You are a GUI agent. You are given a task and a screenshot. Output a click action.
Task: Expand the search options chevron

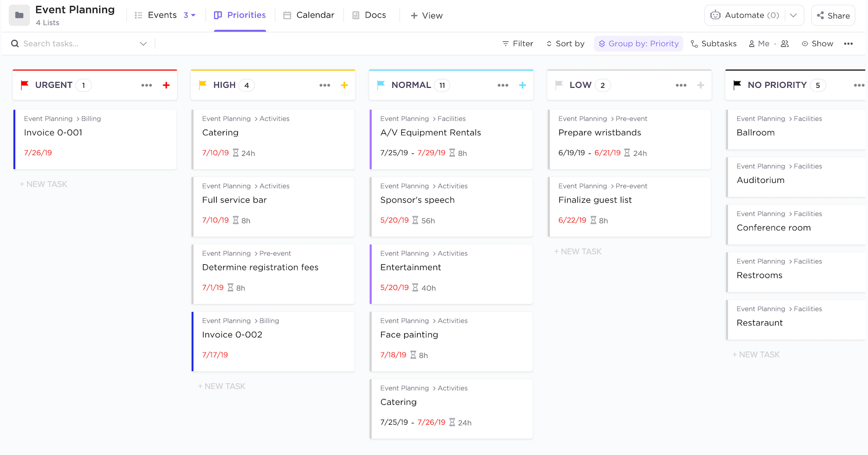point(143,44)
